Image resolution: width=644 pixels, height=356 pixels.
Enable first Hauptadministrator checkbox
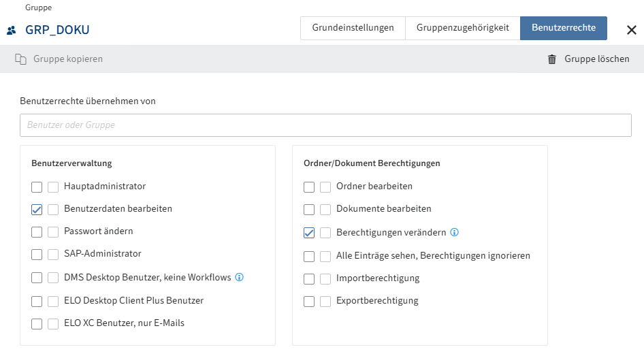37,187
